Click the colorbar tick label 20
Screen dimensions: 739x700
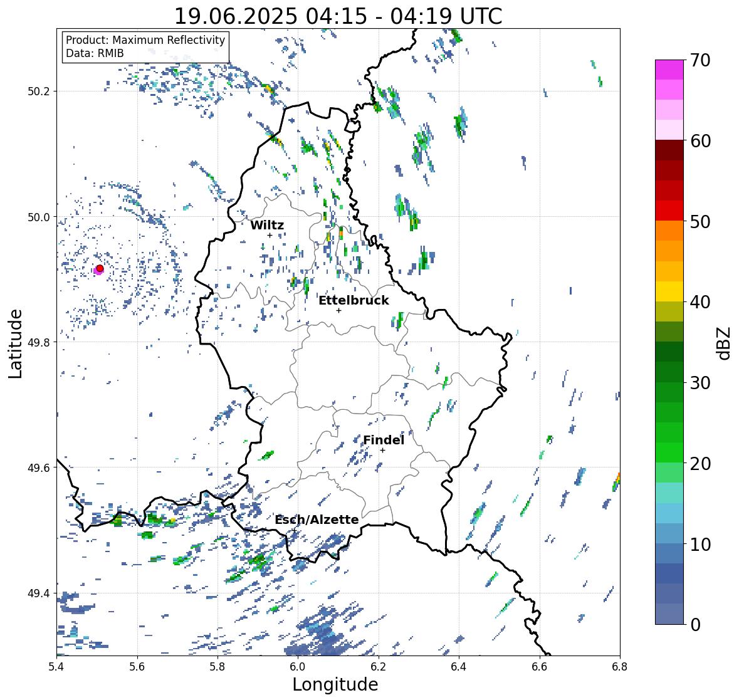point(700,464)
